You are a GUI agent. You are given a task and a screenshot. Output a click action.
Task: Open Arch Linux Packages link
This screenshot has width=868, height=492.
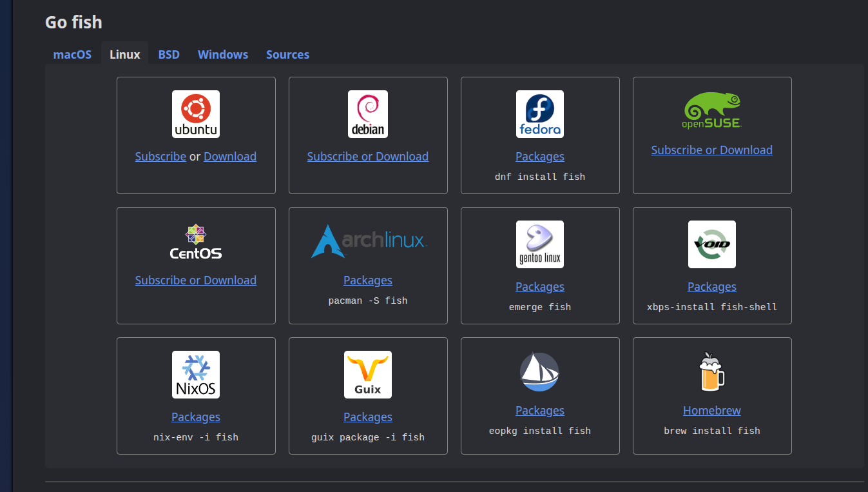pyautogui.click(x=368, y=280)
